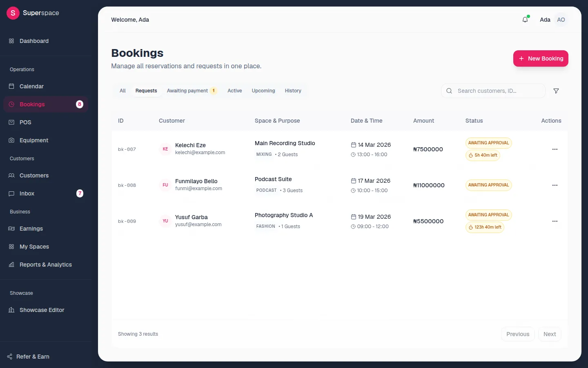Click the Previous page button

coord(518,334)
